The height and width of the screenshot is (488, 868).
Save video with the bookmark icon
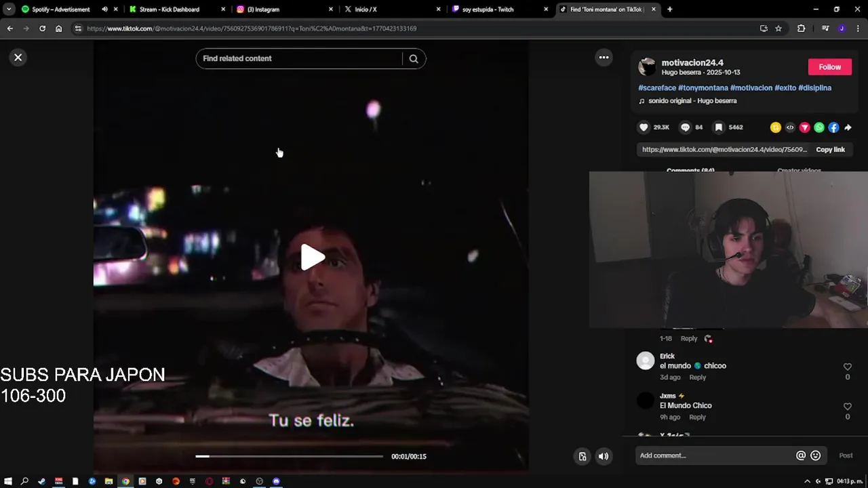(719, 127)
